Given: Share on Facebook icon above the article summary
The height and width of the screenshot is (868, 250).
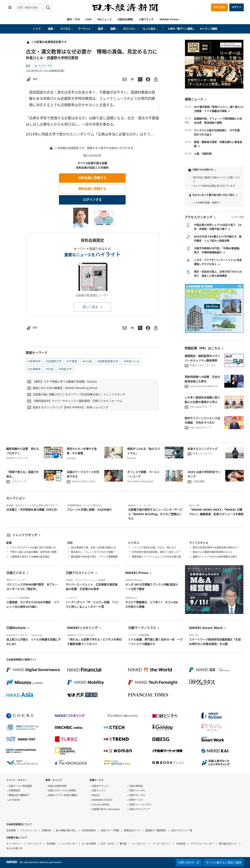Looking at the screenshot, I should pos(148,80).
